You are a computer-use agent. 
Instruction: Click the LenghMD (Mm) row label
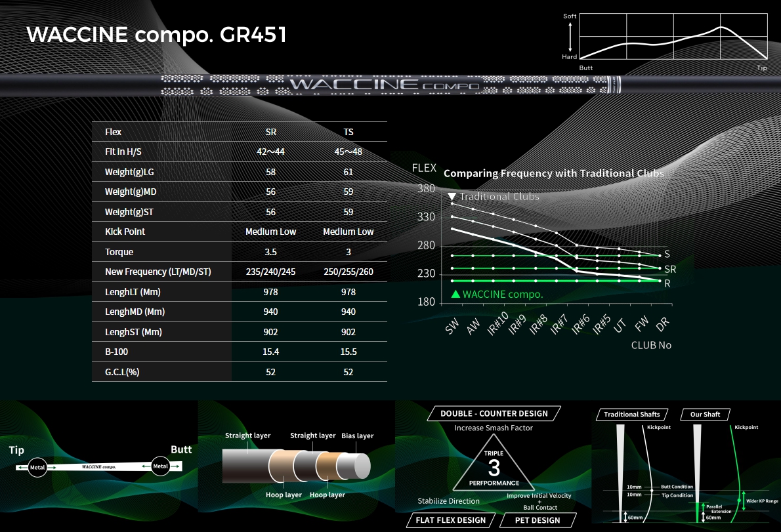pyautogui.click(x=135, y=312)
